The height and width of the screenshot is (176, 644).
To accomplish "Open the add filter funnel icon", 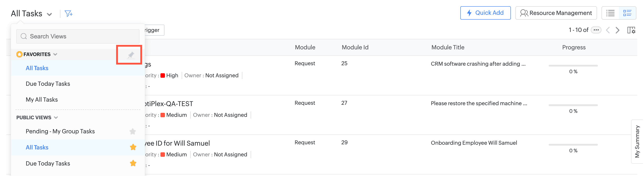I will click(x=68, y=13).
